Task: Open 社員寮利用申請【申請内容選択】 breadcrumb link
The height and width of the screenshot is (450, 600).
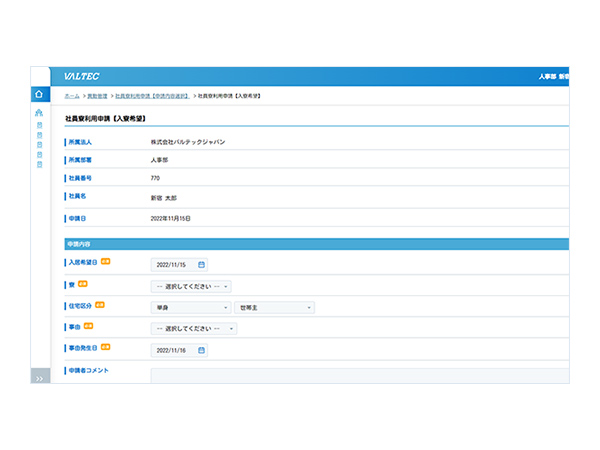Action: [150, 95]
